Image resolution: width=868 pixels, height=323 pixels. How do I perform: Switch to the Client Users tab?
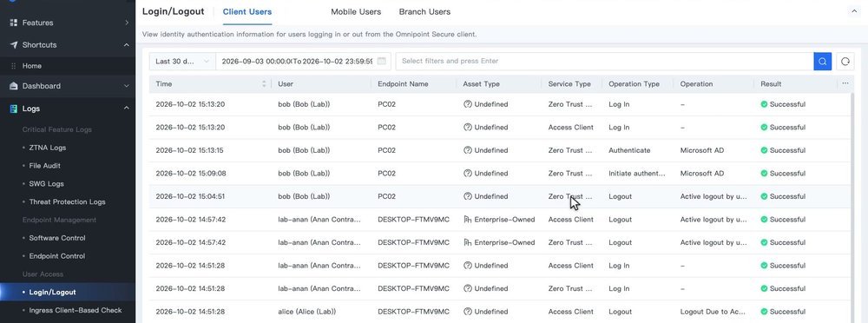coord(247,11)
